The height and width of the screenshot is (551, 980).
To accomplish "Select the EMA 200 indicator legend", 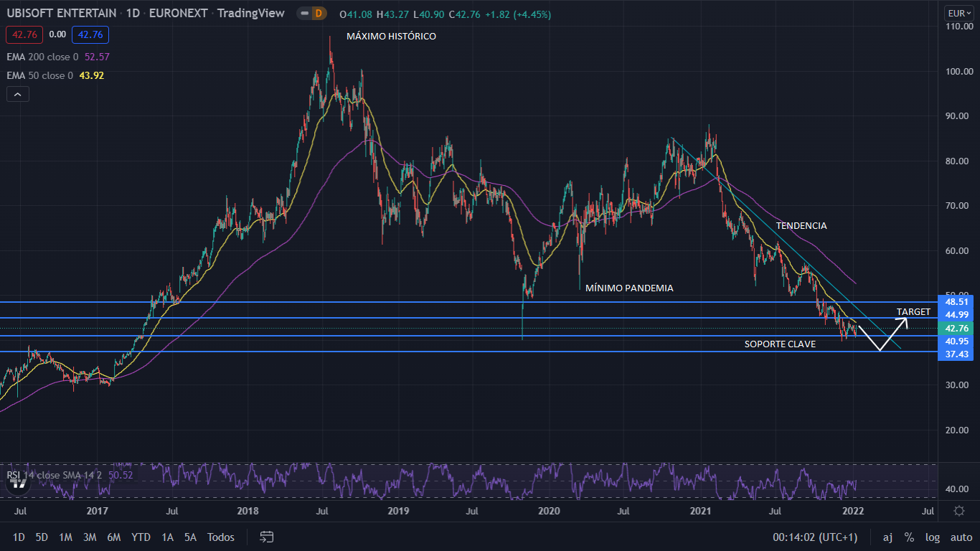I will point(43,57).
